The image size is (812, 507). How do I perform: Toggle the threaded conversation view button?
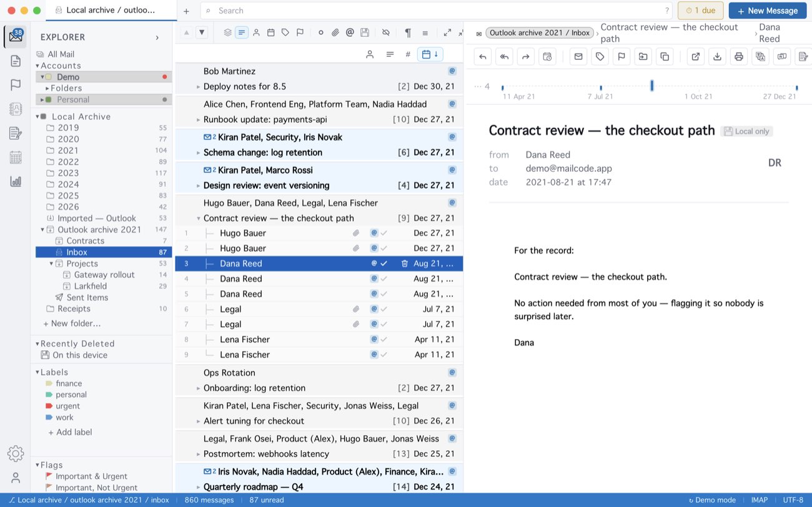coord(242,32)
